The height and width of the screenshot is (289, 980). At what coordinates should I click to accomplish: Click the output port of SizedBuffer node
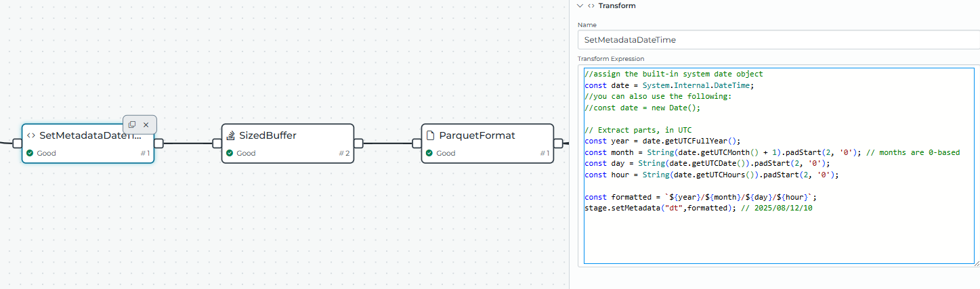pos(359,143)
